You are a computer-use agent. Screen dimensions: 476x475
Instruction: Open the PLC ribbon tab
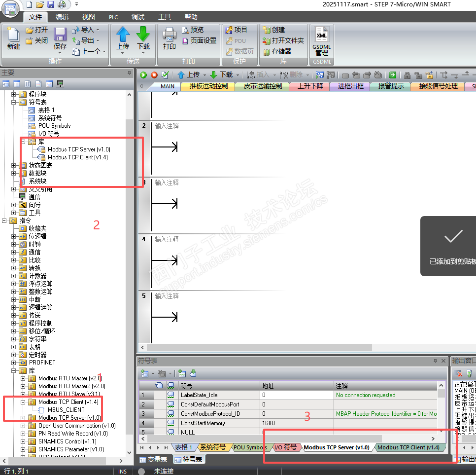pyautogui.click(x=113, y=17)
